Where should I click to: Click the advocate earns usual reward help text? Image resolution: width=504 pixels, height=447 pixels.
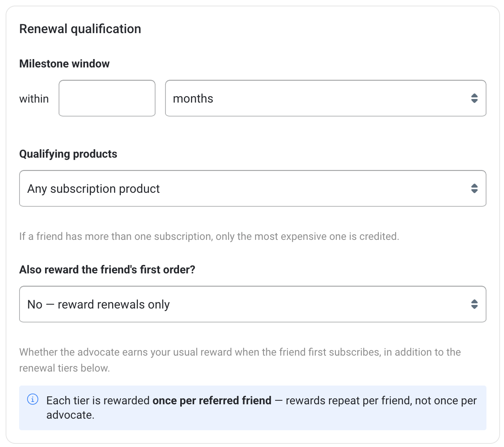click(x=240, y=360)
